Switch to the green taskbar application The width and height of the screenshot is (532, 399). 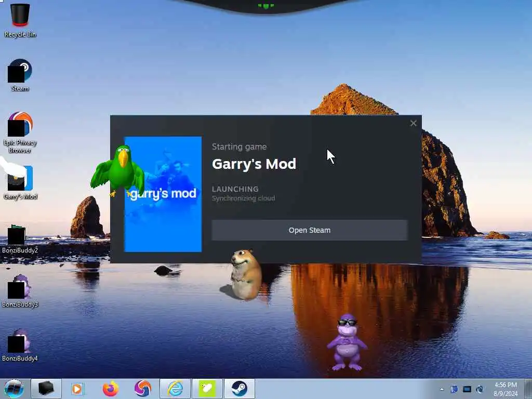[207, 389]
